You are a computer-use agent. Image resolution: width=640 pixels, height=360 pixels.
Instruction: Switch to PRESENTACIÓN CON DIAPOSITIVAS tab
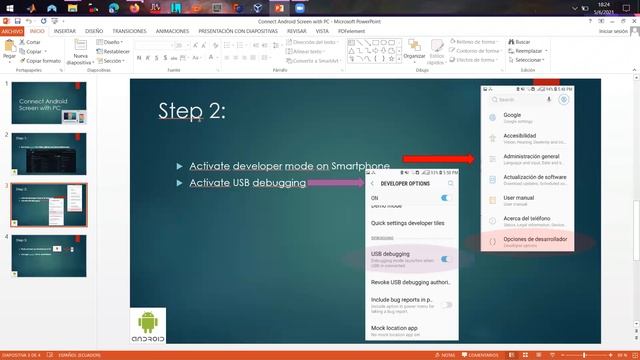[x=238, y=31]
